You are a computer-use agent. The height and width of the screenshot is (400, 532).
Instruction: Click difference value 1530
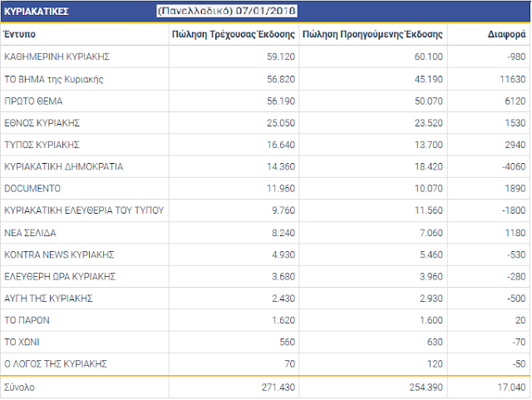[x=515, y=123]
